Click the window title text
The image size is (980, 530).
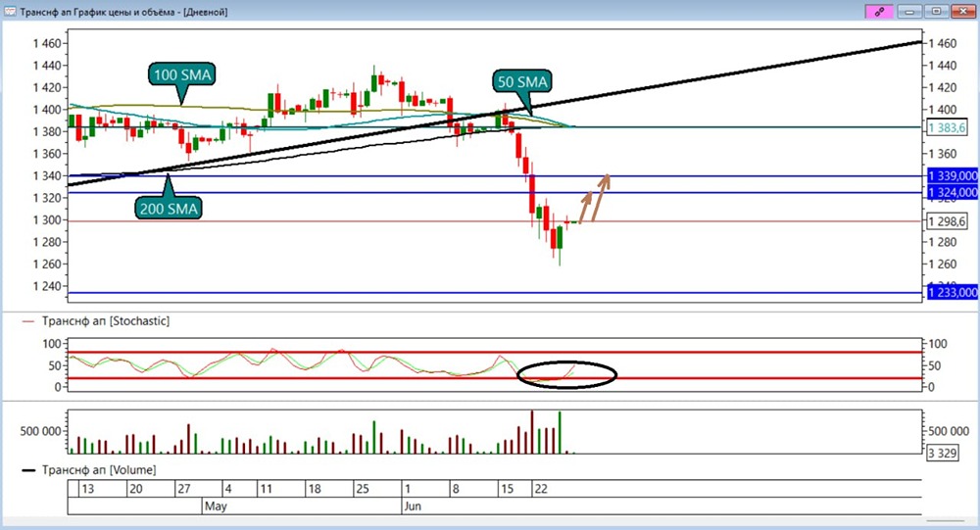point(123,12)
